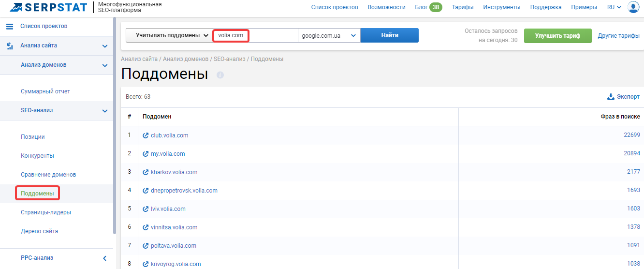Select Поддомены in sidebar
The image size is (644, 269).
point(37,194)
